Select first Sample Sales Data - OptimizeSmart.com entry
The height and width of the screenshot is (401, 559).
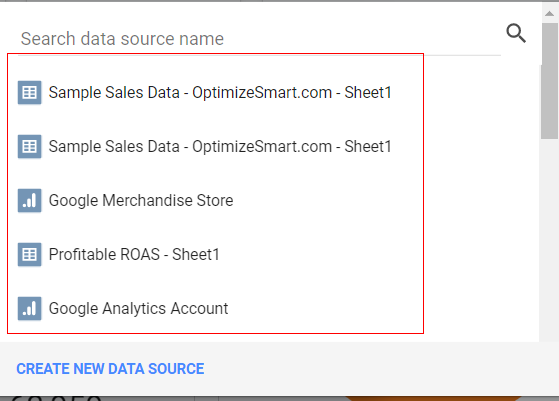tap(220, 93)
